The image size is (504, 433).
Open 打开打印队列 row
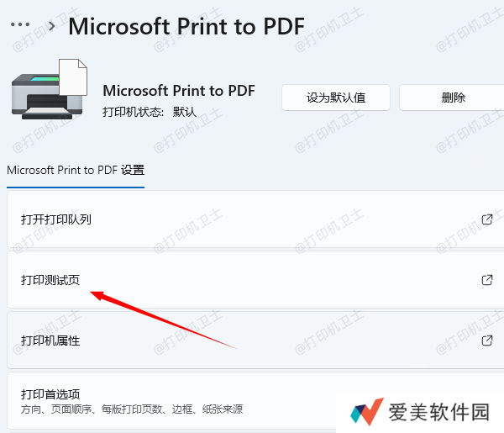click(255, 219)
